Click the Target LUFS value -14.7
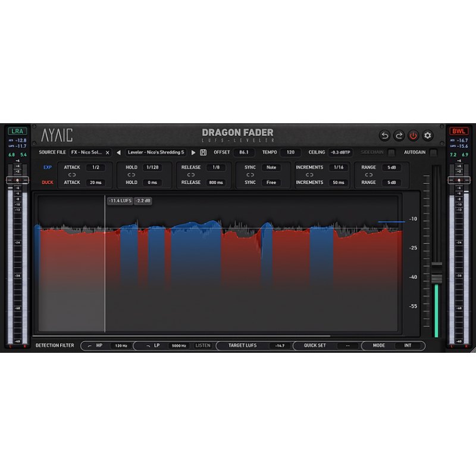Screen dimensions: 476x476 (280, 346)
